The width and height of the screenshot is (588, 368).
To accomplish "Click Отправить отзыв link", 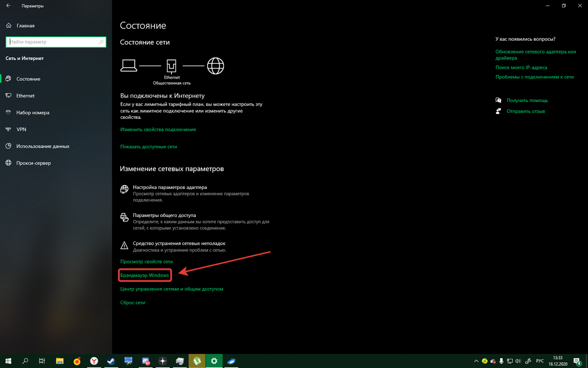I will pos(526,111).
